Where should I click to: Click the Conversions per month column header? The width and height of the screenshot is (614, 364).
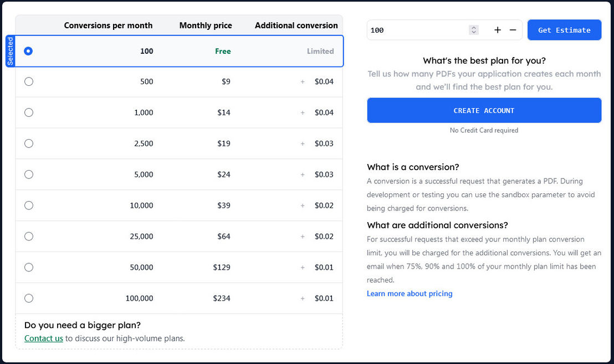pos(108,25)
